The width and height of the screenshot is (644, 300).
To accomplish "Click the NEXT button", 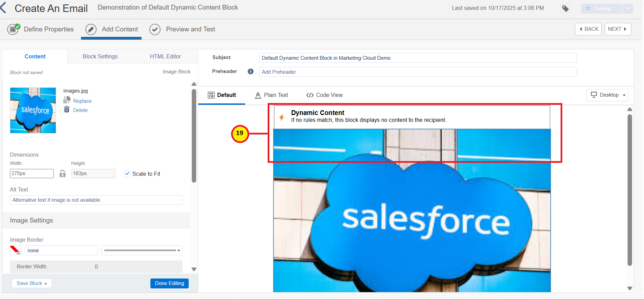I will click(x=617, y=29).
